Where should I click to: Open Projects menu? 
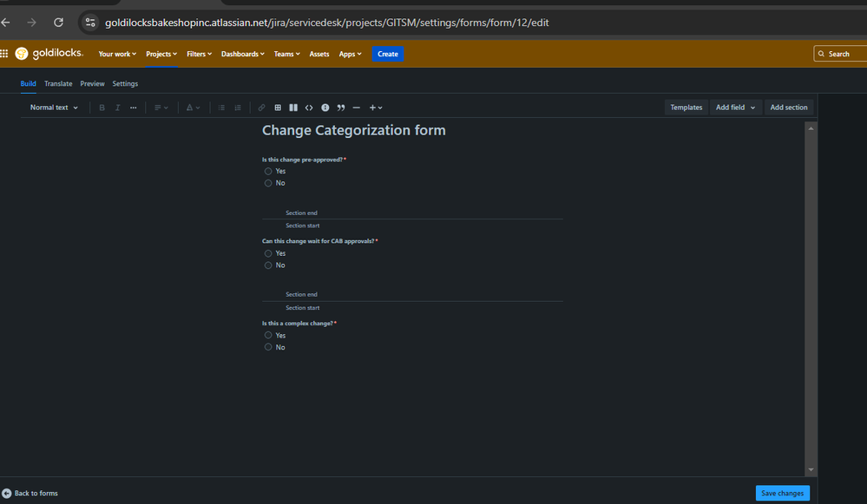point(161,54)
